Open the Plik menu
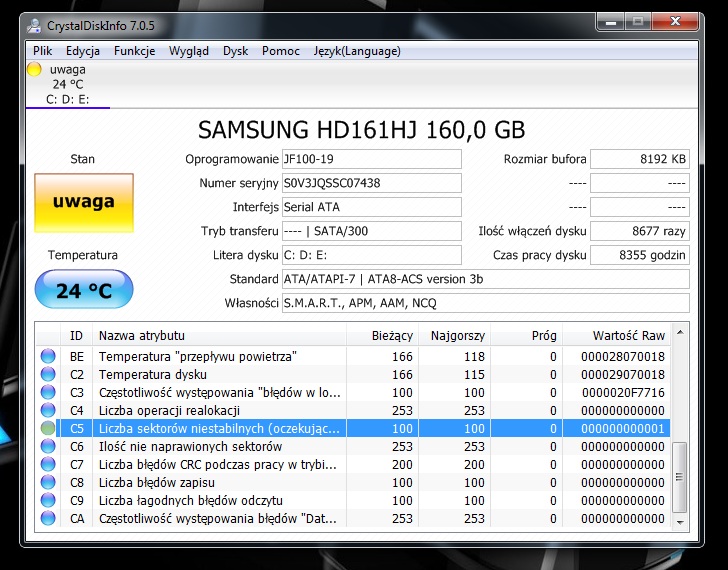The height and width of the screenshot is (570, 728). click(42, 51)
